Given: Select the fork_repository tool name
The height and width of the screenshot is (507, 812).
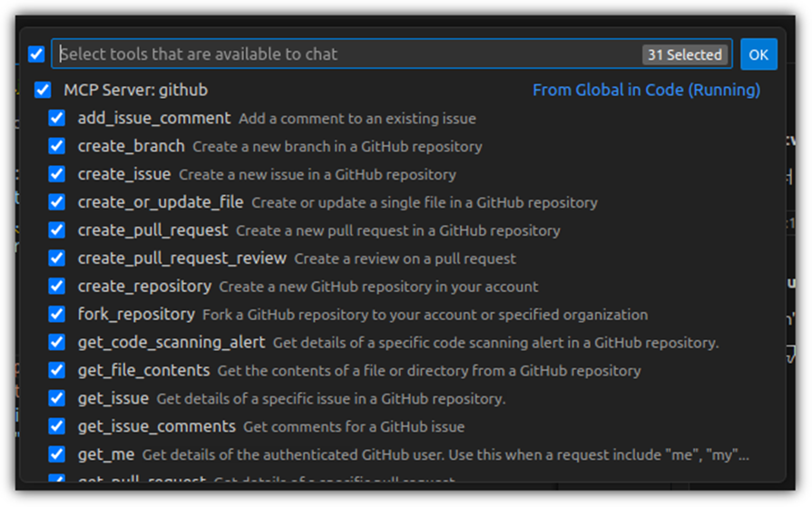Looking at the screenshot, I should (x=136, y=314).
